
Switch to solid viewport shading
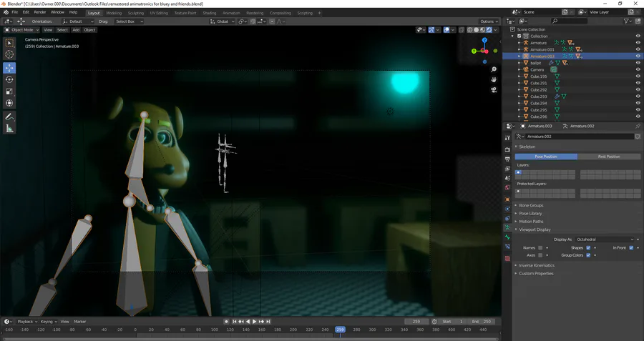click(476, 30)
